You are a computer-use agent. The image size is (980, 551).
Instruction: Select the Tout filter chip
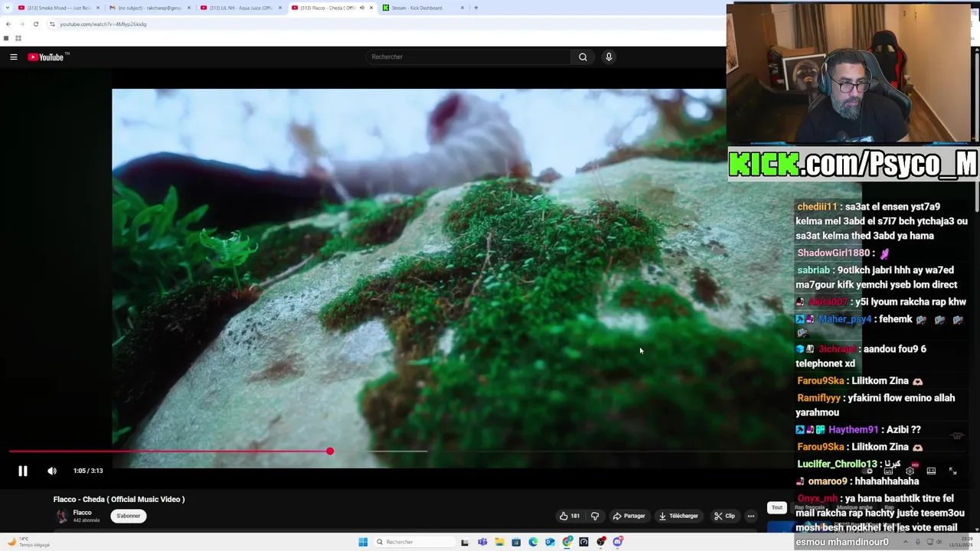tap(777, 507)
